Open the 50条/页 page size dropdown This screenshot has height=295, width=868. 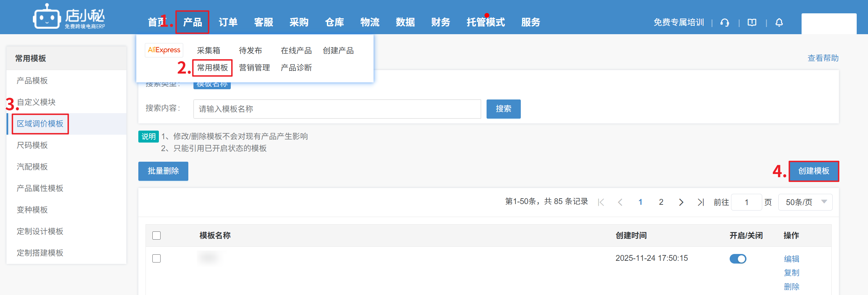point(805,202)
